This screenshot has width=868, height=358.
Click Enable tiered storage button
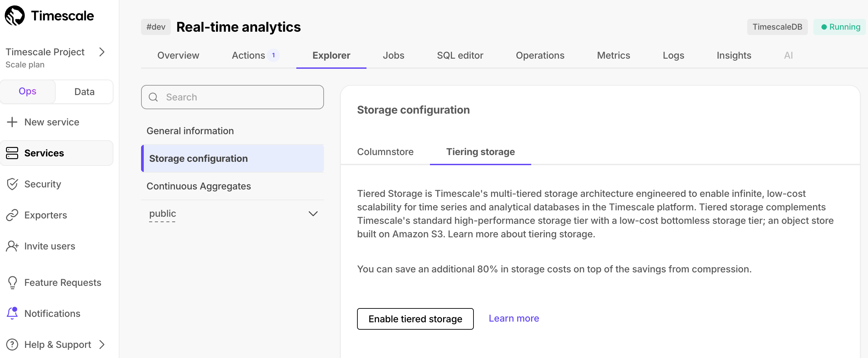coord(415,319)
